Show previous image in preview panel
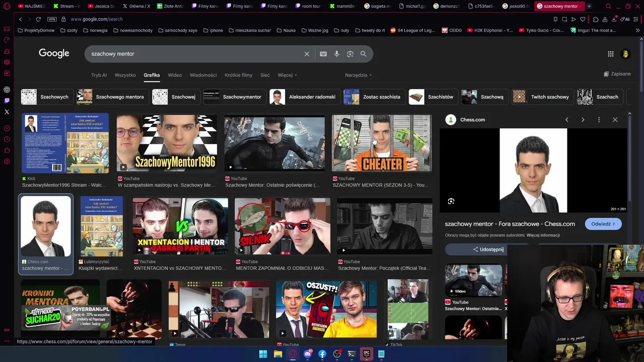The width and height of the screenshot is (644, 362). click(x=567, y=120)
